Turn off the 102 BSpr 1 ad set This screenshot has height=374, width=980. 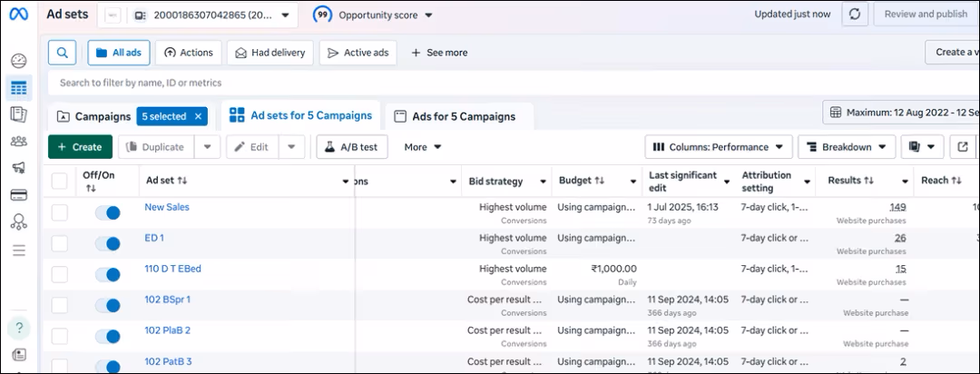(107, 305)
